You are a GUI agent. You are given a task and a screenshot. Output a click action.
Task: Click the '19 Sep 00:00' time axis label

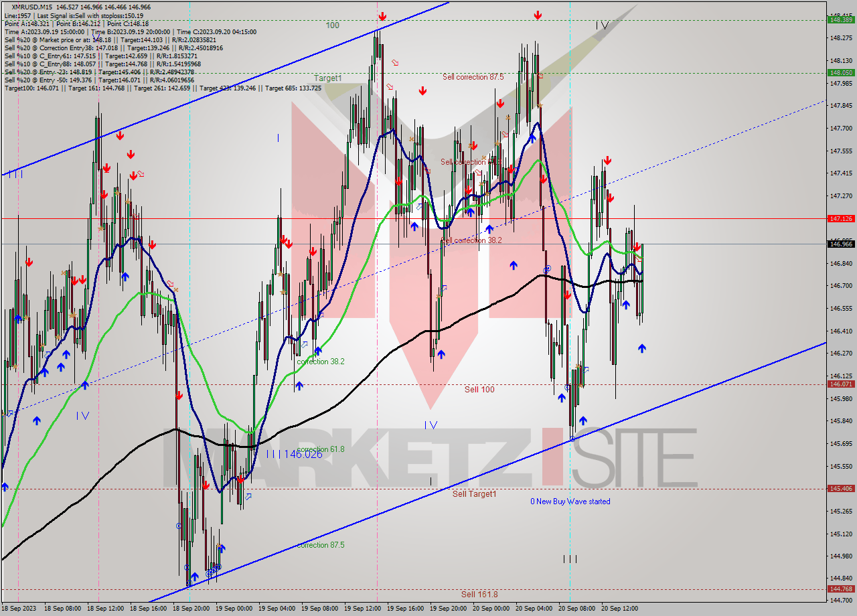click(233, 609)
